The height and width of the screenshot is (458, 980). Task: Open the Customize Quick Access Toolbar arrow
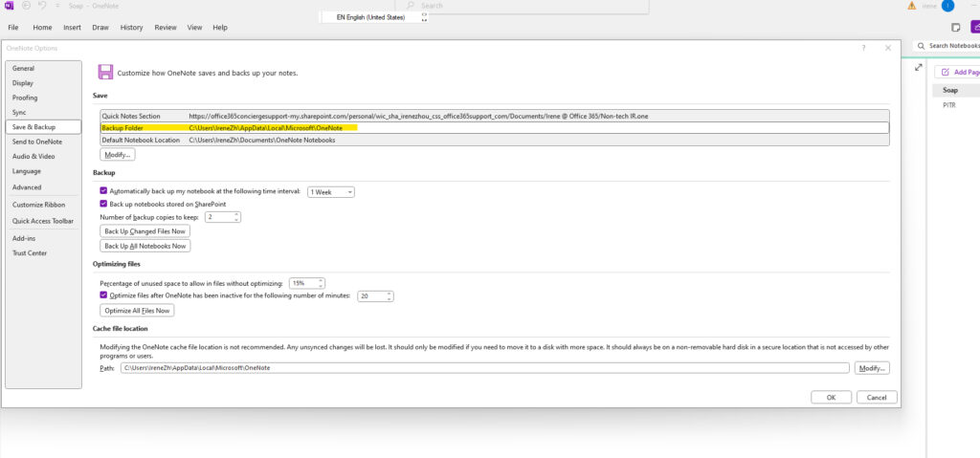click(x=57, y=6)
